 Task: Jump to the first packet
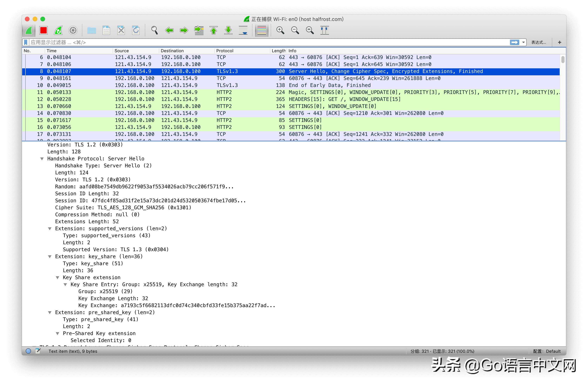[x=214, y=30]
